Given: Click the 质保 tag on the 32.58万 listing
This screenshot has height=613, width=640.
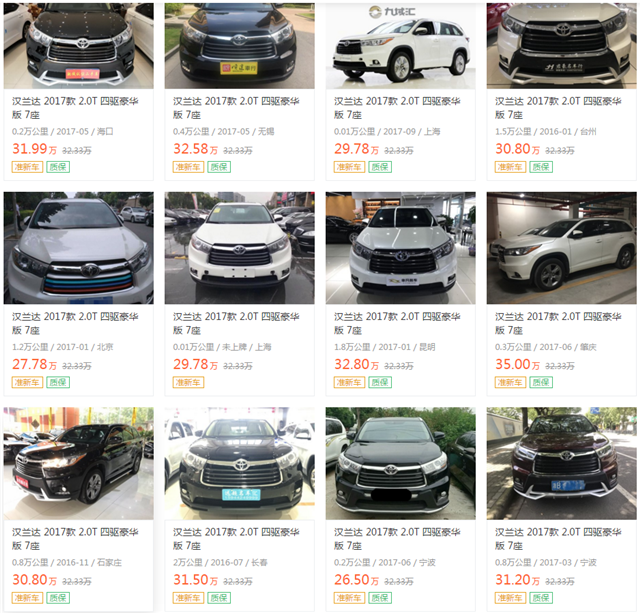Looking at the screenshot, I should coord(219,167).
